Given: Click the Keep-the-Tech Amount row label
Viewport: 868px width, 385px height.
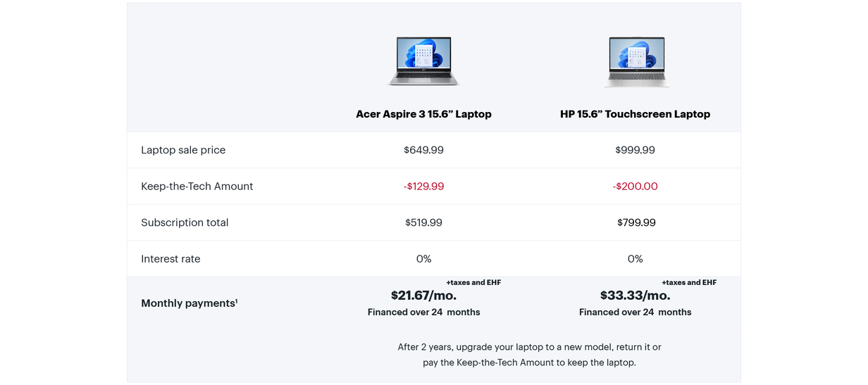Looking at the screenshot, I should pyautogui.click(x=197, y=187).
